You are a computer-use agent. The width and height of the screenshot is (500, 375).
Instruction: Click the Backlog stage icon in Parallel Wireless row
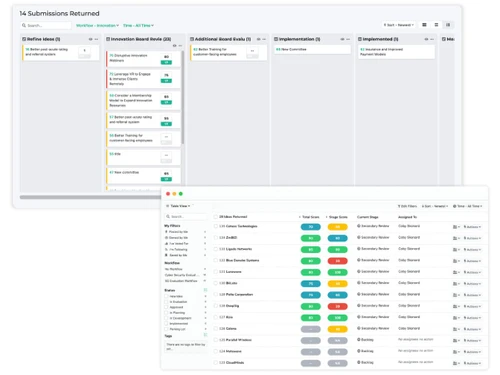click(x=359, y=340)
